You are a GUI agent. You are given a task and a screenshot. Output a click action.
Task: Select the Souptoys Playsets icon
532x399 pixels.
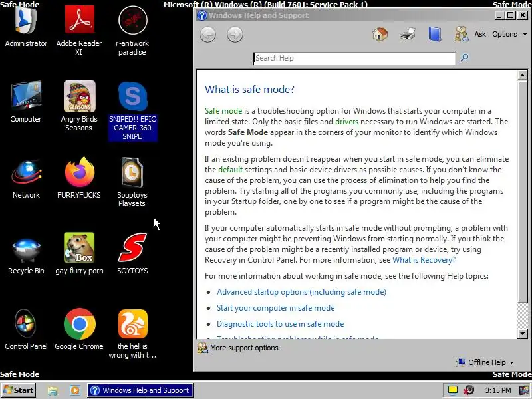coord(132,182)
